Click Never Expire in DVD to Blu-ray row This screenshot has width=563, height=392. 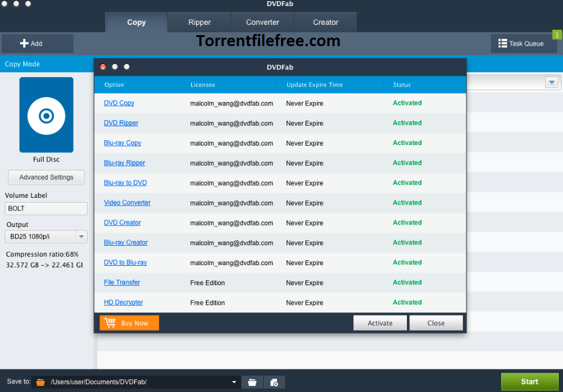click(304, 263)
